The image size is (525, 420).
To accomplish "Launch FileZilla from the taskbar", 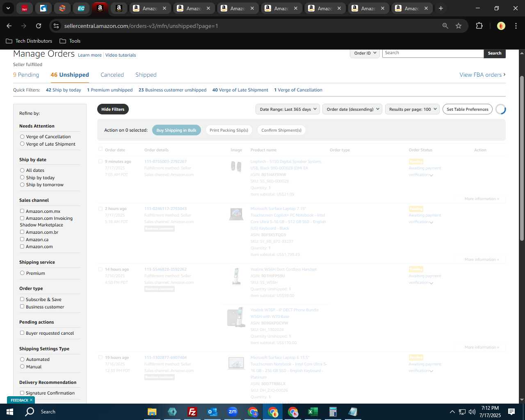I will point(192,412).
